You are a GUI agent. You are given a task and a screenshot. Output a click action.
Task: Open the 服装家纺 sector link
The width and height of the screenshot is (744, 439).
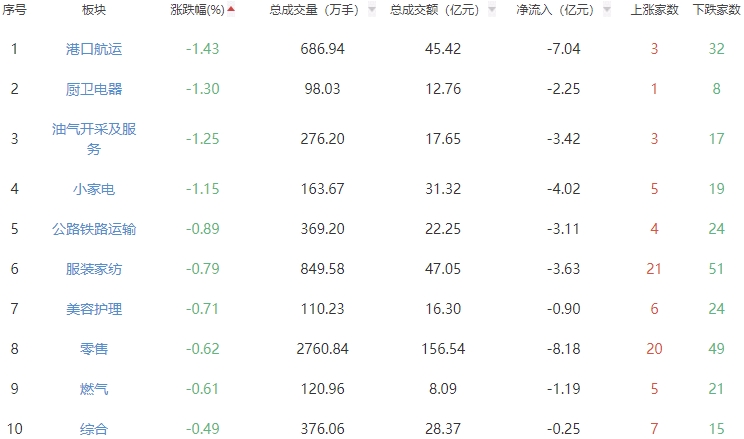tap(94, 269)
